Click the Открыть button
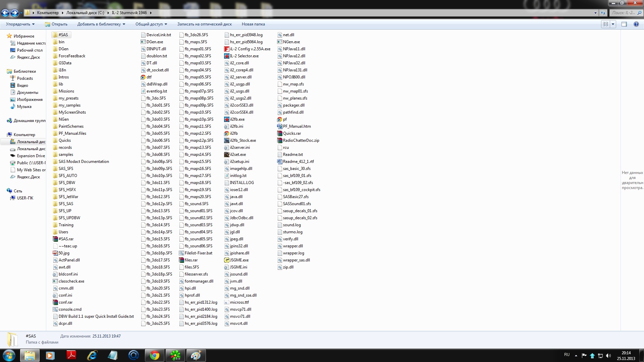644x362 pixels. point(56,24)
